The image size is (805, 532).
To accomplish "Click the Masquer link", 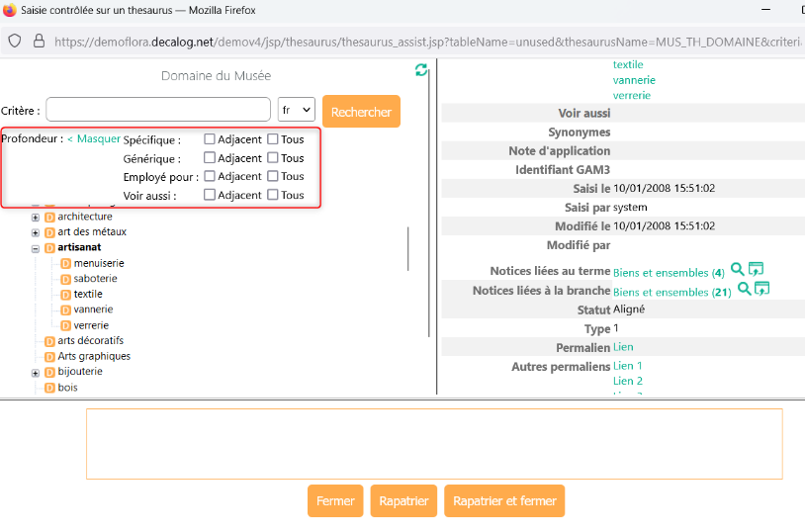I will pos(94,139).
